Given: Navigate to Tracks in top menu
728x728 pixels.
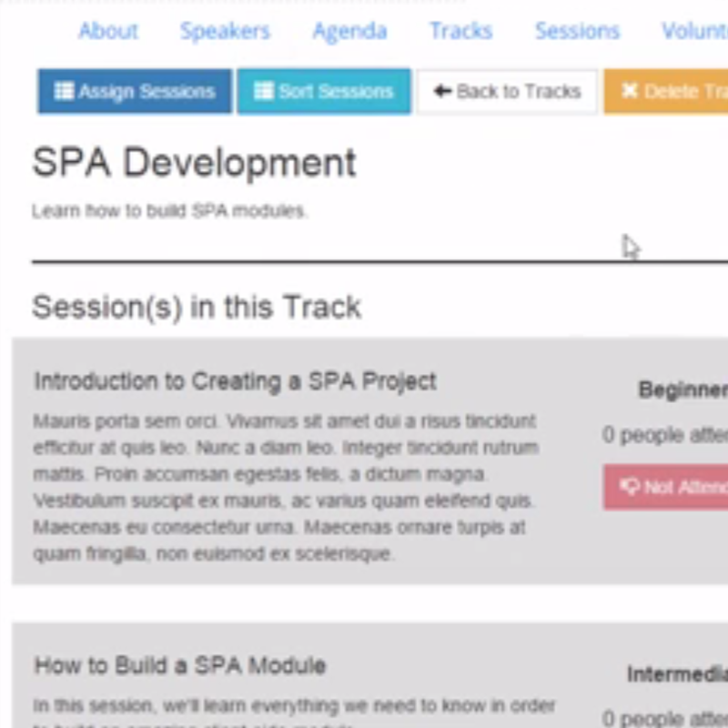Looking at the screenshot, I should point(460,31).
